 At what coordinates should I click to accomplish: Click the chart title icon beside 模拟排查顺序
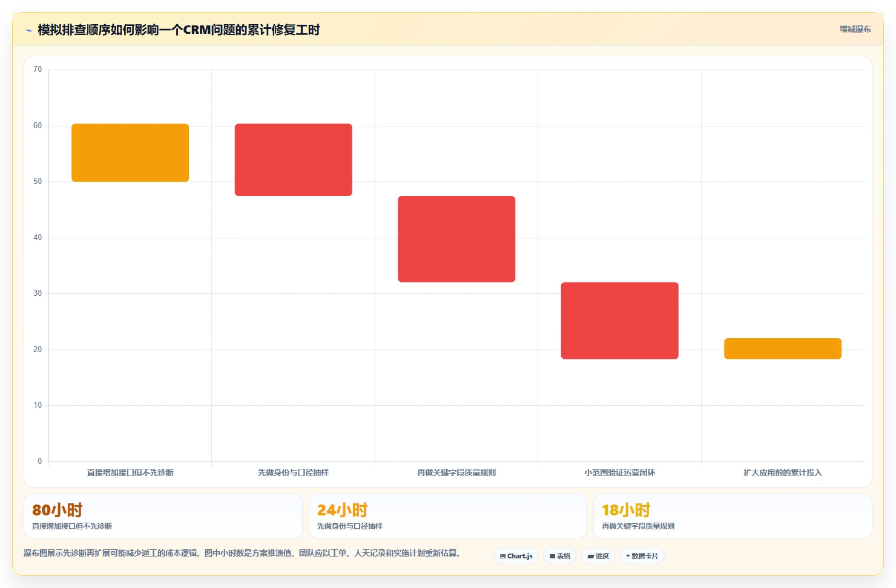click(x=28, y=30)
